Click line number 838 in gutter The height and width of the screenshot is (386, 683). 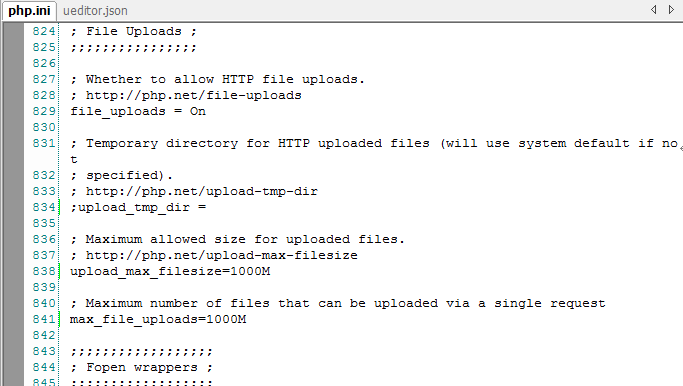[44, 271]
